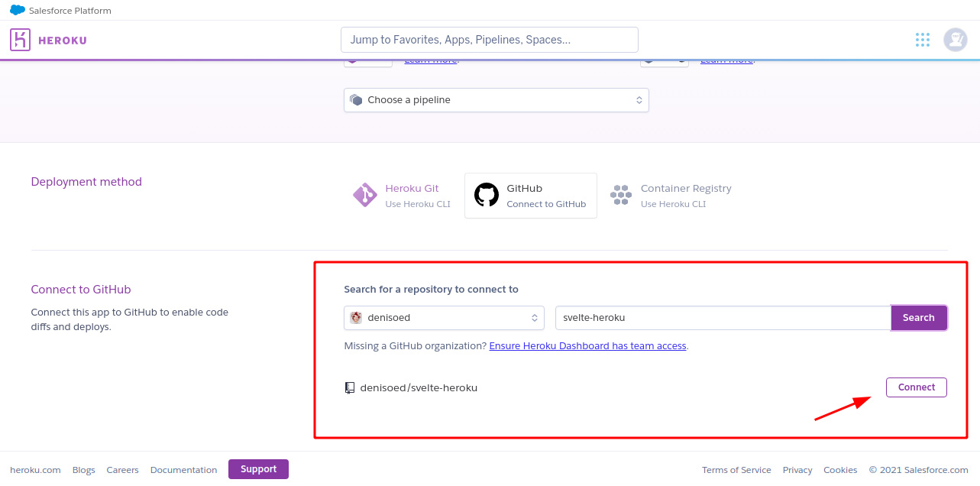Click the Heroku Git diamond icon
This screenshot has height=486, width=980.
(x=365, y=195)
